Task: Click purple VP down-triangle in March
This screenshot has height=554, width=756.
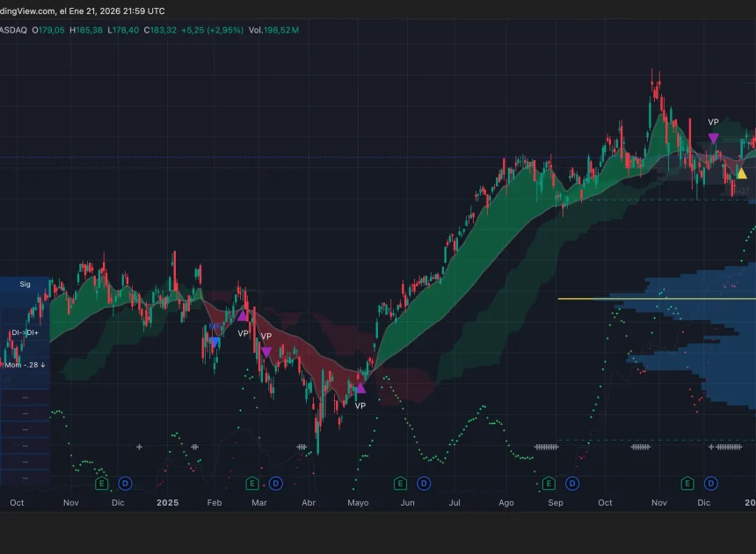Action: [265, 352]
